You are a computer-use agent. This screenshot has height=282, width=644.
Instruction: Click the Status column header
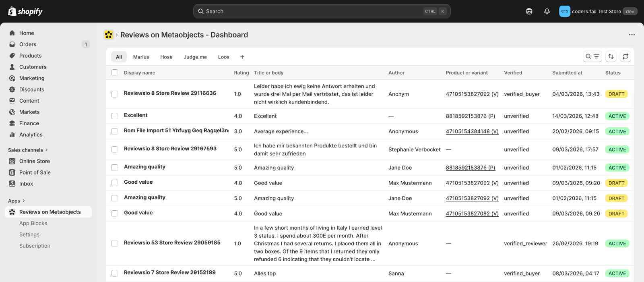(x=613, y=73)
